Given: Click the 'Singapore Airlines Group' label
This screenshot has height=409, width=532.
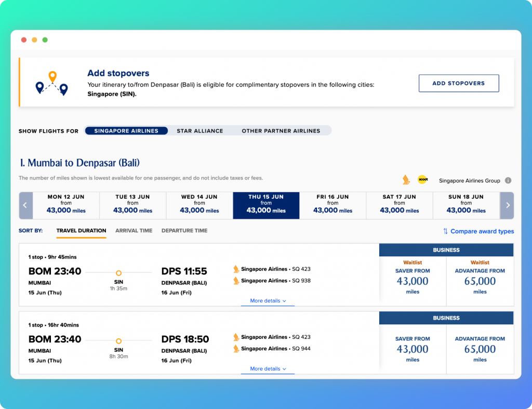Looking at the screenshot, I should coord(469,181).
